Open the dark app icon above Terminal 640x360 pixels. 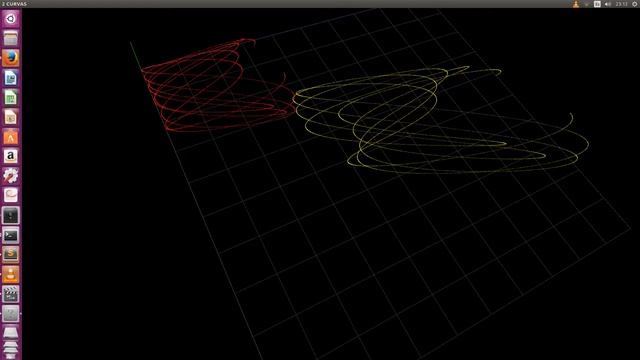click(x=11, y=216)
